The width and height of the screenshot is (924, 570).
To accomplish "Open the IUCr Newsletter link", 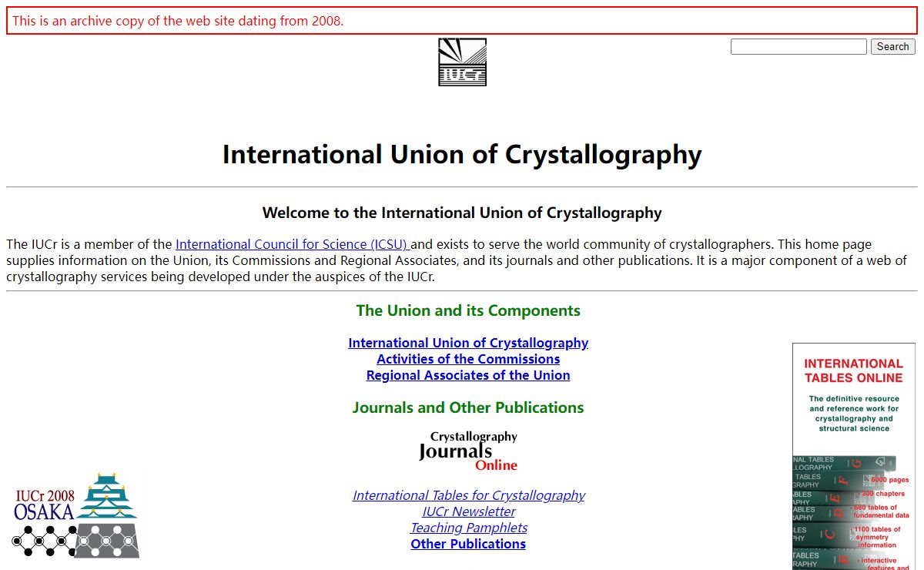I will (468, 511).
